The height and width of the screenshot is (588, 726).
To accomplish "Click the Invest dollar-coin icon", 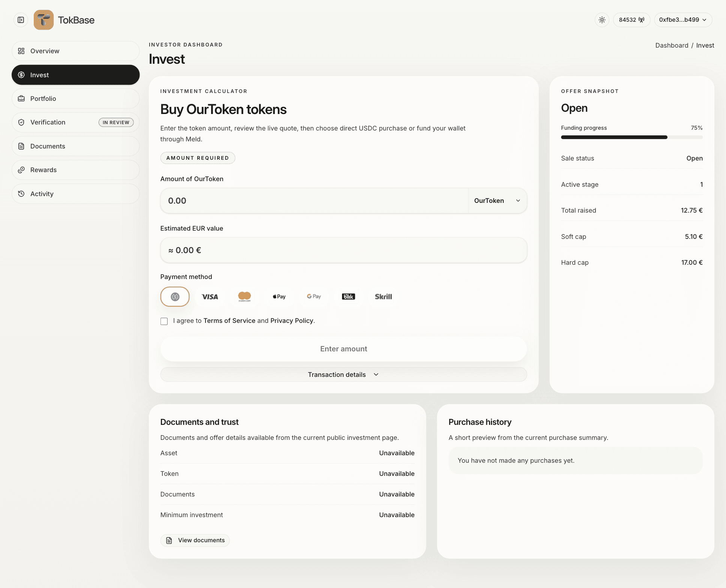I will [x=21, y=75].
